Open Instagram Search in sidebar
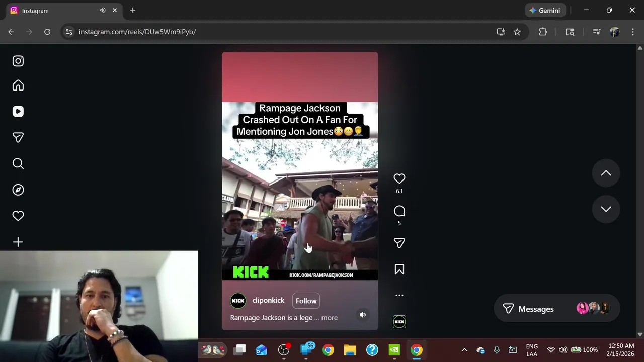This screenshot has width=644, height=362. (18, 163)
